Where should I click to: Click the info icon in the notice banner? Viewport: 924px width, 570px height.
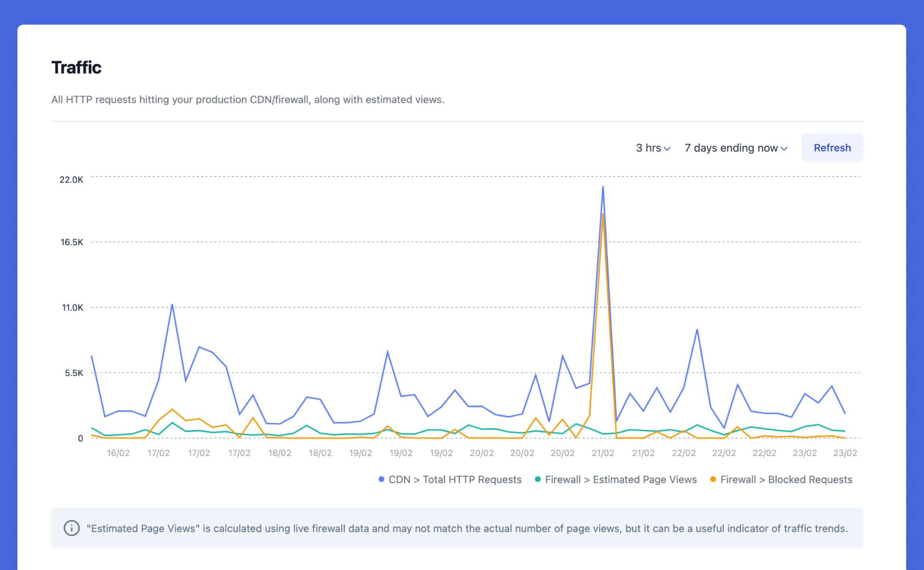click(x=72, y=528)
